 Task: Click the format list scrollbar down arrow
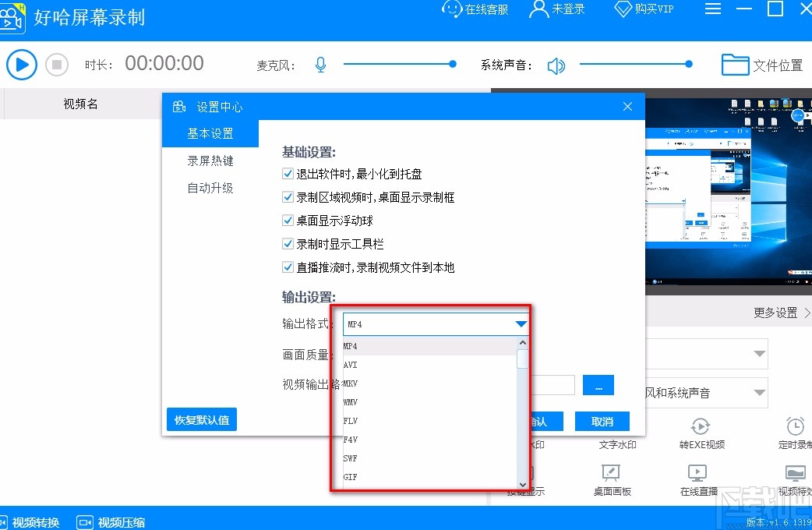pos(523,485)
